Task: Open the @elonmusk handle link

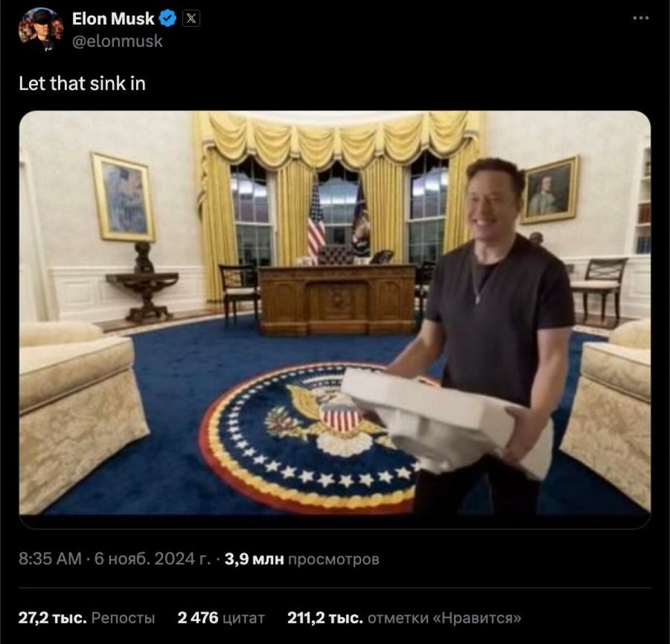Action: pyautogui.click(x=117, y=41)
